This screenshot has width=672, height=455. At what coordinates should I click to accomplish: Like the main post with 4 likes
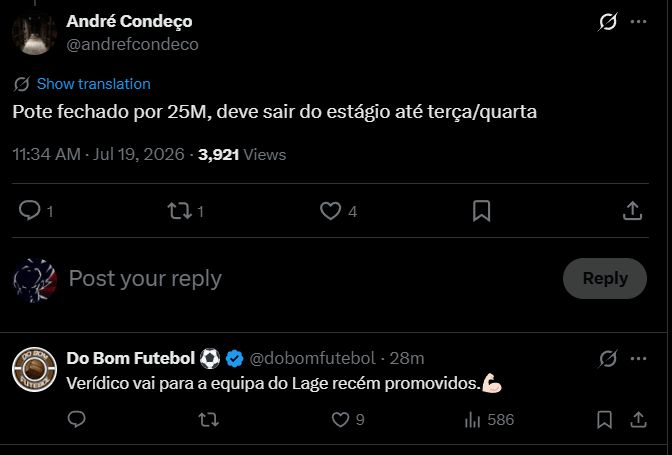click(330, 211)
